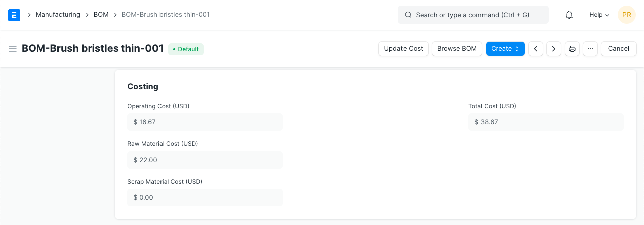644x225 pixels.
Task: Click the PR user avatar
Action: click(x=627, y=15)
